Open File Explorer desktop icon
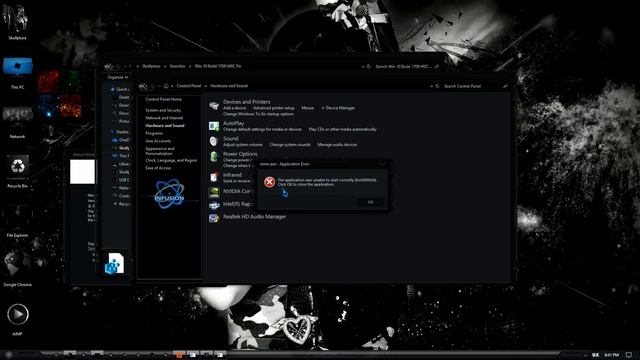 pyautogui.click(x=17, y=222)
